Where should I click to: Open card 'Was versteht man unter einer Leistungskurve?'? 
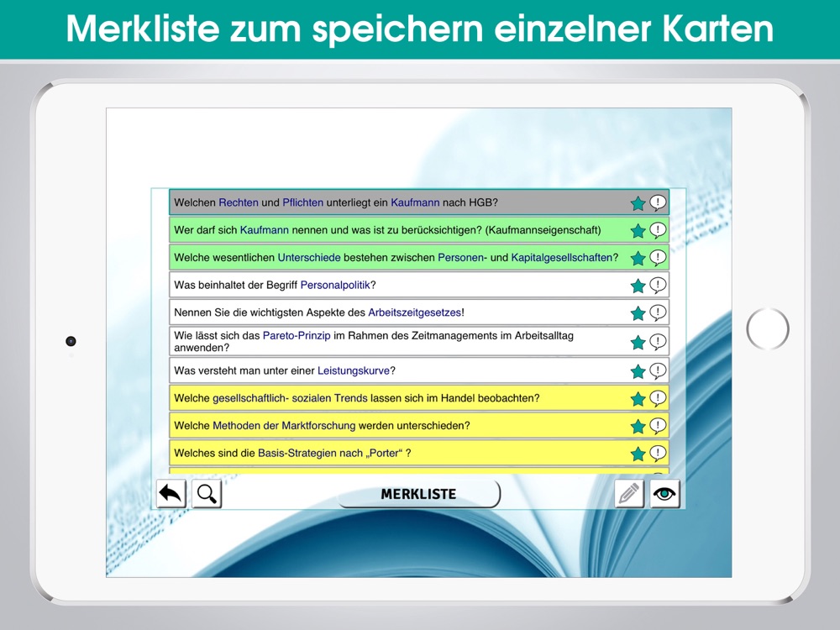419,370
